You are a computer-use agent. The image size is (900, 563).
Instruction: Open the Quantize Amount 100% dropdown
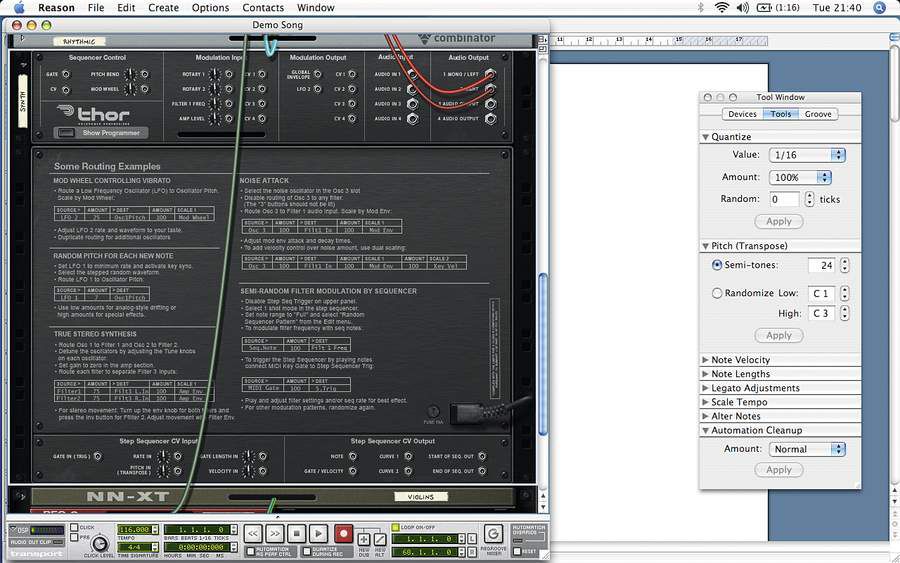tap(800, 177)
